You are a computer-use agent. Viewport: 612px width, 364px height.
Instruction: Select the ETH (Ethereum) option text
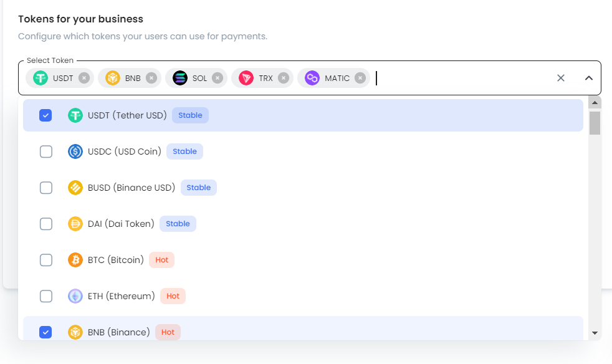coord(122,296)
